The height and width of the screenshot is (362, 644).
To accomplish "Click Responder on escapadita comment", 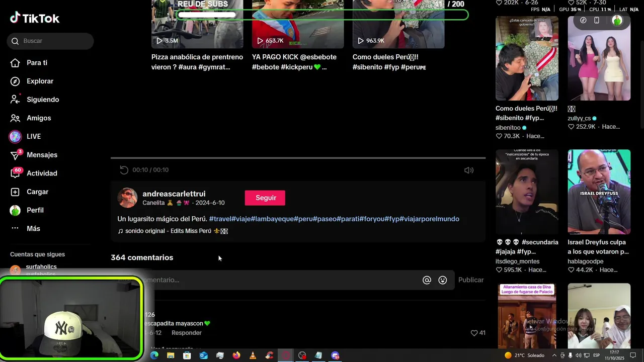I will [x=187, y=333].
